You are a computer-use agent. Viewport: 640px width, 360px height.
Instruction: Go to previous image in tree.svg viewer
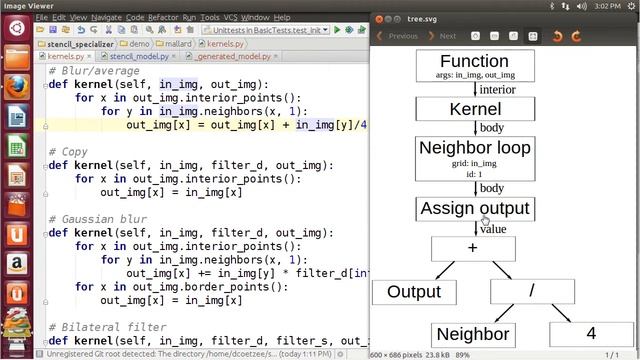398,36
